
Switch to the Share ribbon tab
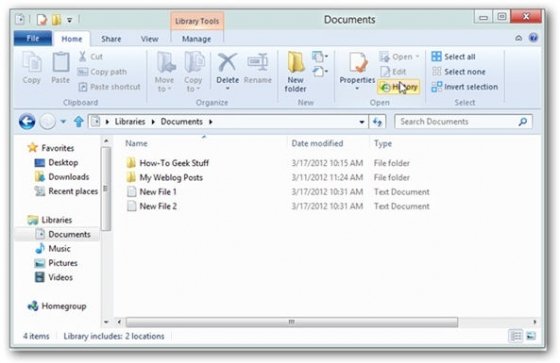111,39
